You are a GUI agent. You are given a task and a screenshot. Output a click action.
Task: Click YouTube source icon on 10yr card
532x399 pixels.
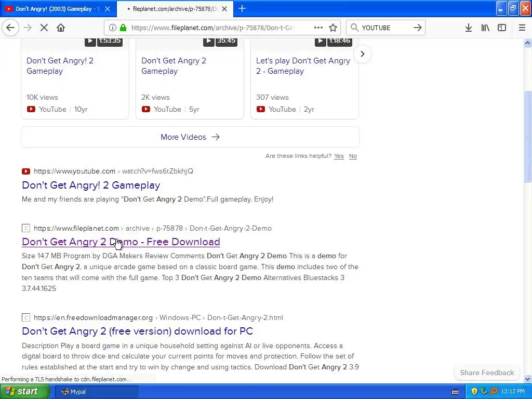pyautogui.click(x=31, y=109)
